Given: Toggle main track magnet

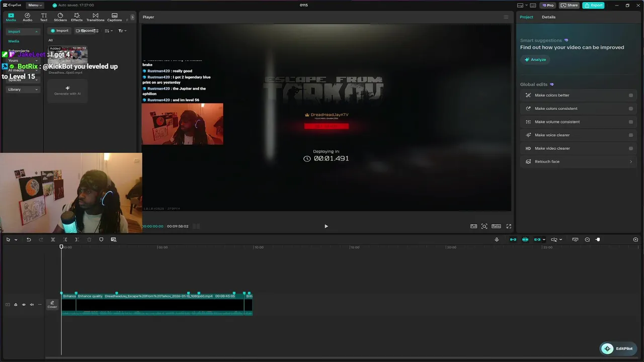Looking at the screenshot, I should [513, 239].
